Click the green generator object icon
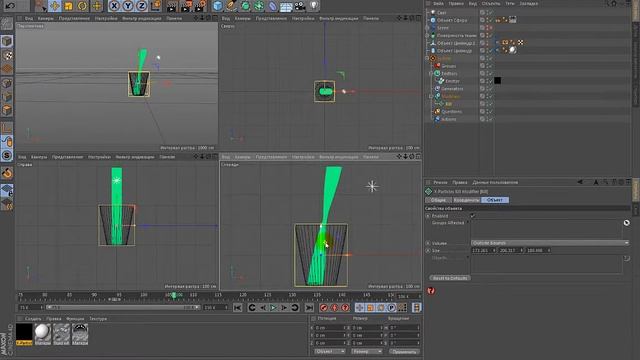640x360 pixels. click(x=245, y=6)
